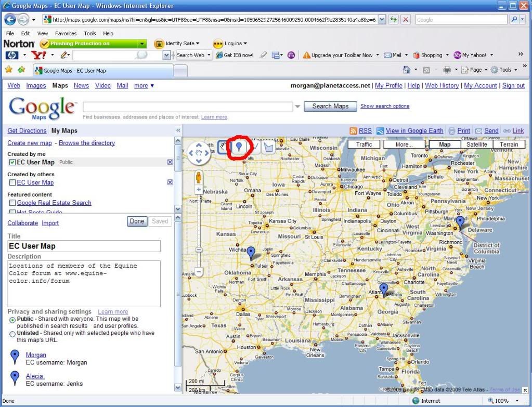Select the placemark tool on the map toolbar
The height and width of the screenshot is (407, 532).
pyautogui.click(x=239, y=147)
